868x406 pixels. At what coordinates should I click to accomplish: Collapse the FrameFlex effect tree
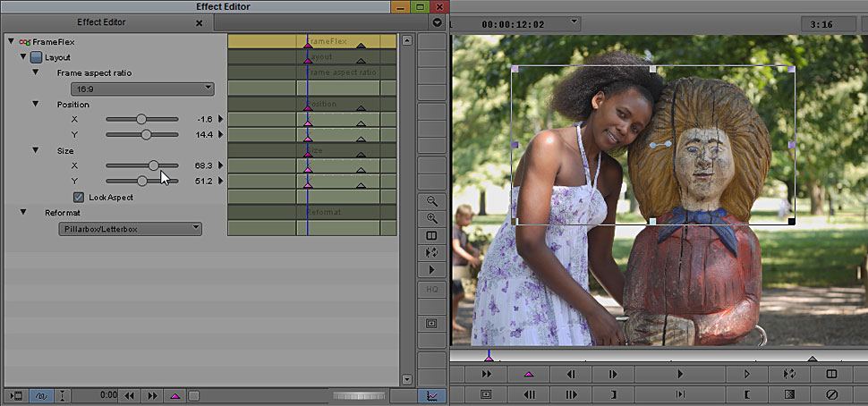coord(11,41)
